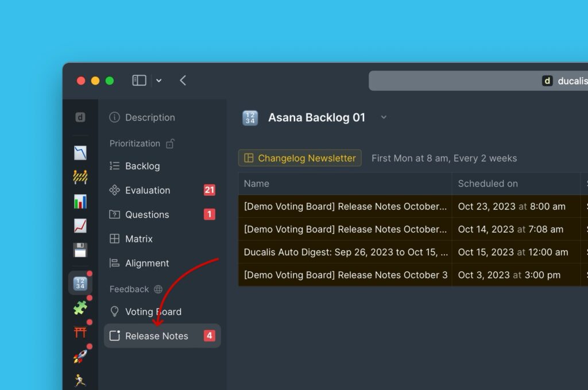Switch to the Evaluation section
Screen dimensions: 588x390
click(148, 190)
